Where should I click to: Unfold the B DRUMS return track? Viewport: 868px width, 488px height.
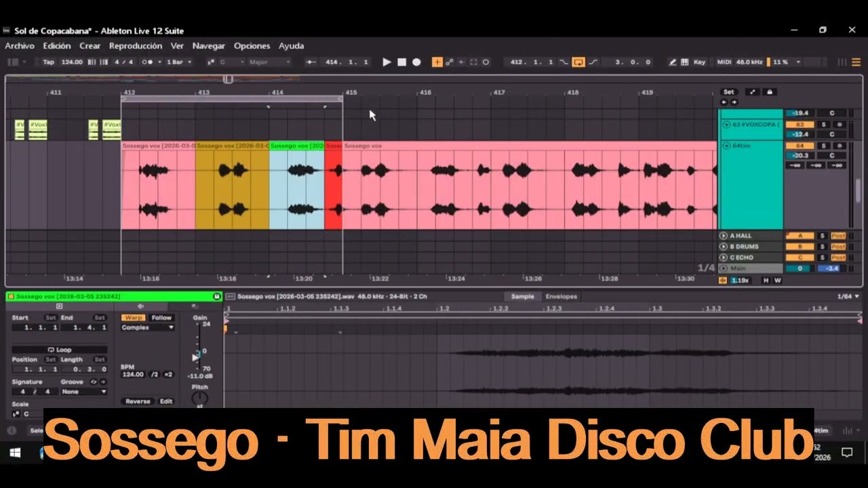coord(724,247)
